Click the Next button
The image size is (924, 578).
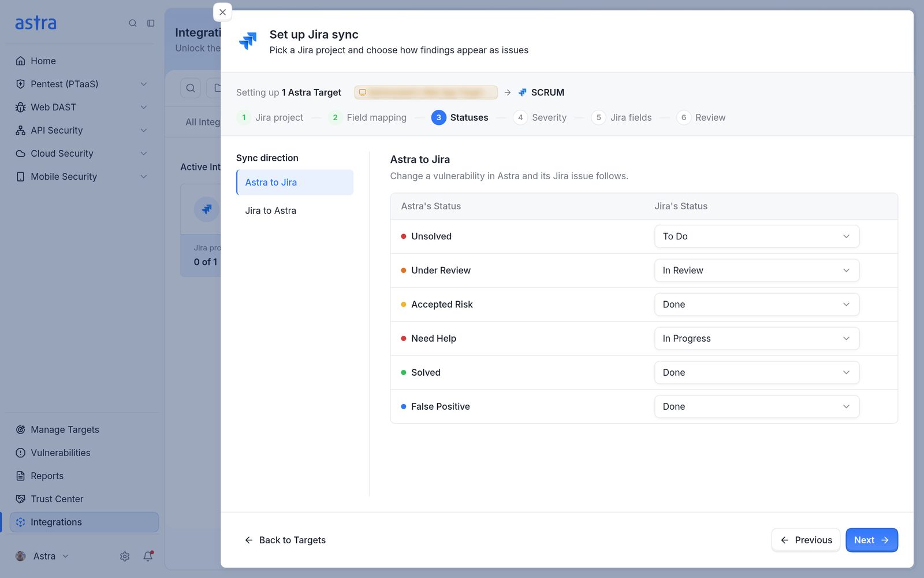(x=871, y=540)
